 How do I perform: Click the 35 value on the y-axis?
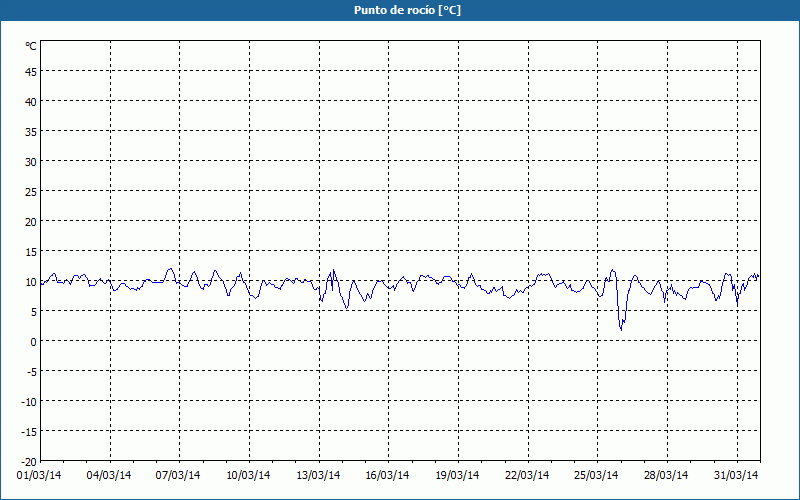click(31, 132)
